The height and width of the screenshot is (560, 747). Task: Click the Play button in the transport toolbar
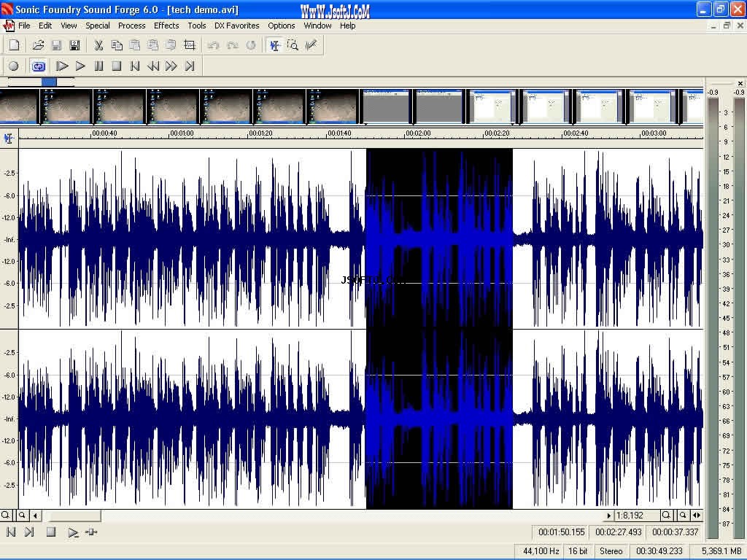80,66
